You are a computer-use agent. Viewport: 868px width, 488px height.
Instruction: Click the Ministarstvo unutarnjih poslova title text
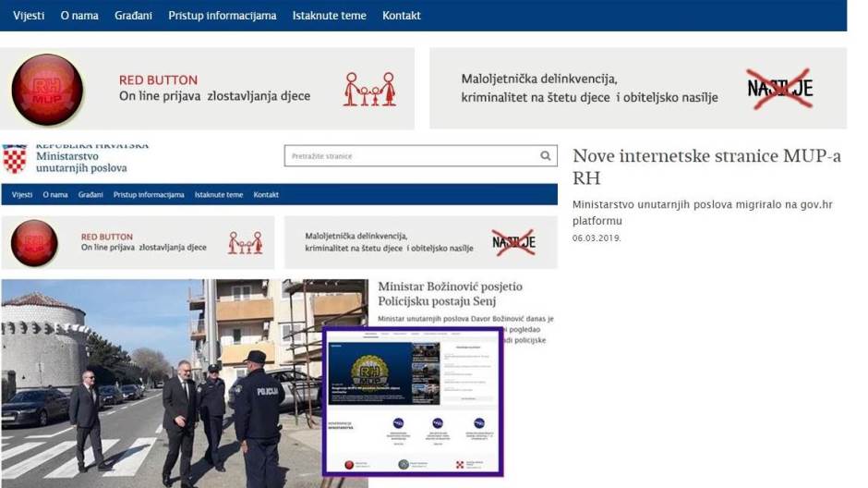point(81,162)
